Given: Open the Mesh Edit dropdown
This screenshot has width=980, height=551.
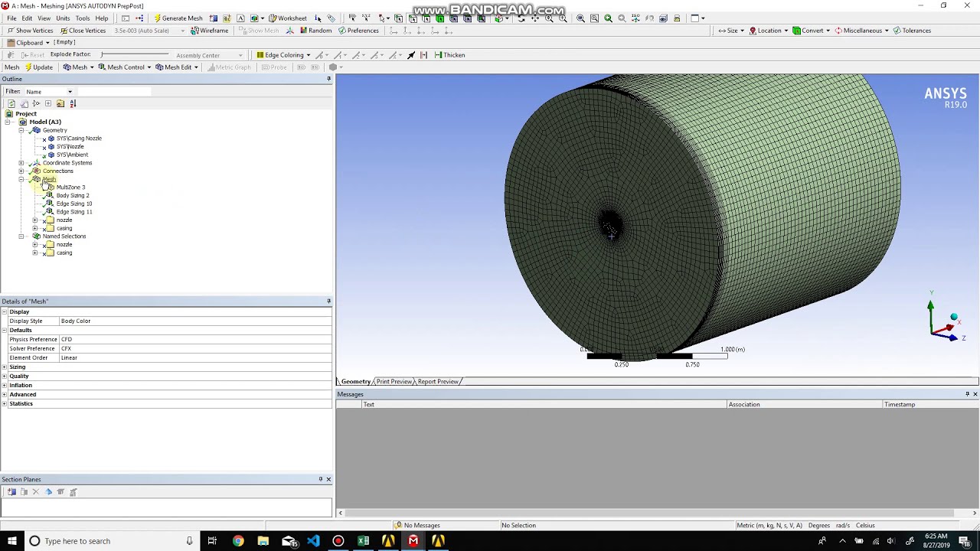Looking at the screenshot, I should (177, 67).
